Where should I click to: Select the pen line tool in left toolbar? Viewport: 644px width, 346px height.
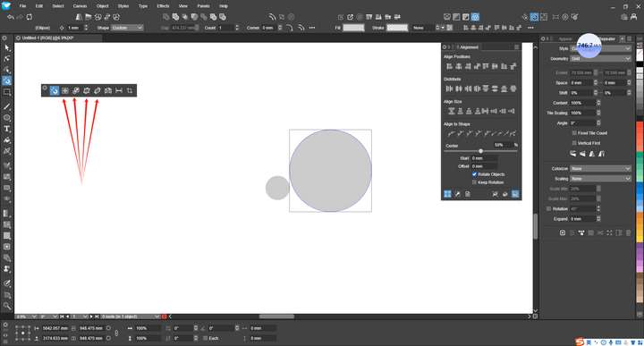(6, 106)
